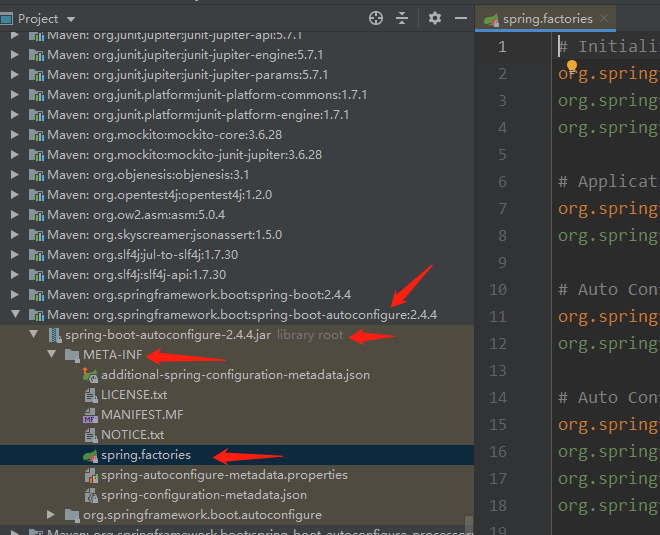Click line number 1 in editor gutter
Image resolution: width=660 pixels, height=535 pixels.
tap(502, 46)
